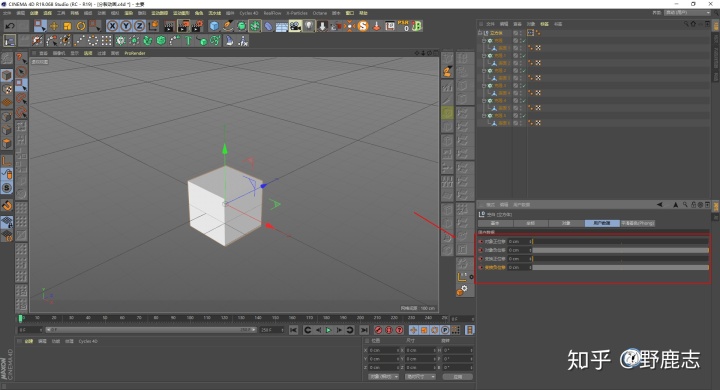Select the Scale tool in the toolbar
The width and height of the screenshot is (720, 390).
68,26
